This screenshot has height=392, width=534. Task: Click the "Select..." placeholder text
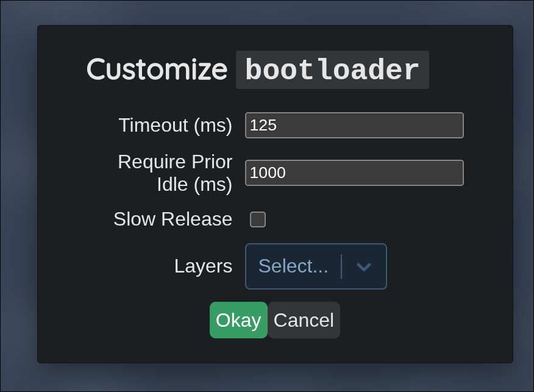(x=293, y=266)
